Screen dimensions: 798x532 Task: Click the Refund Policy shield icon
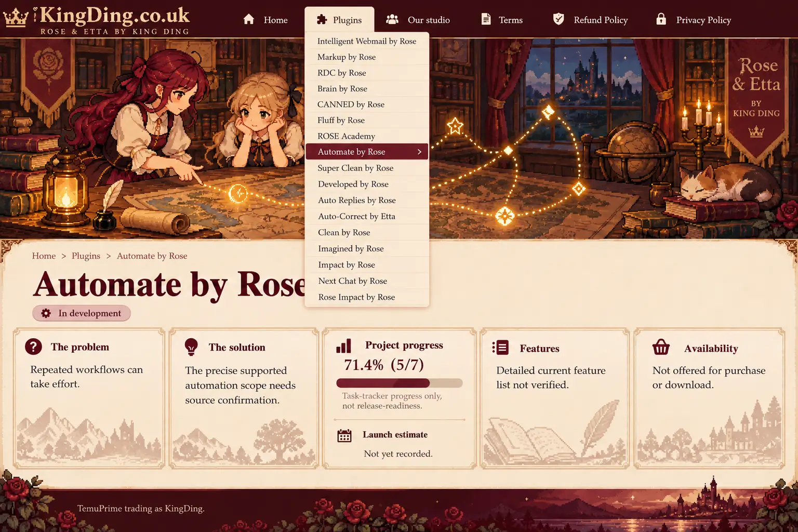coord(558,19)
